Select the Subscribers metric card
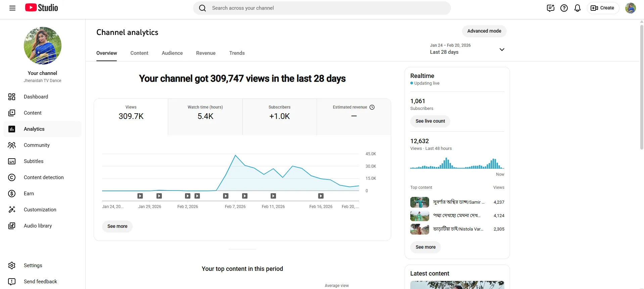Screen dimensions: 644x289 (x=280, y=117)
